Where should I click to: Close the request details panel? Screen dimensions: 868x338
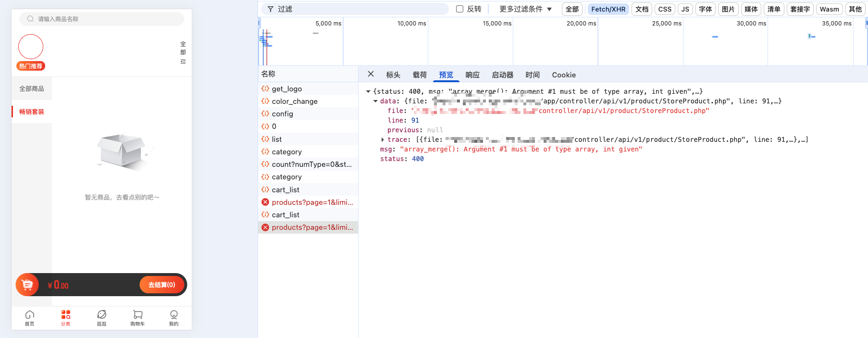371,74
